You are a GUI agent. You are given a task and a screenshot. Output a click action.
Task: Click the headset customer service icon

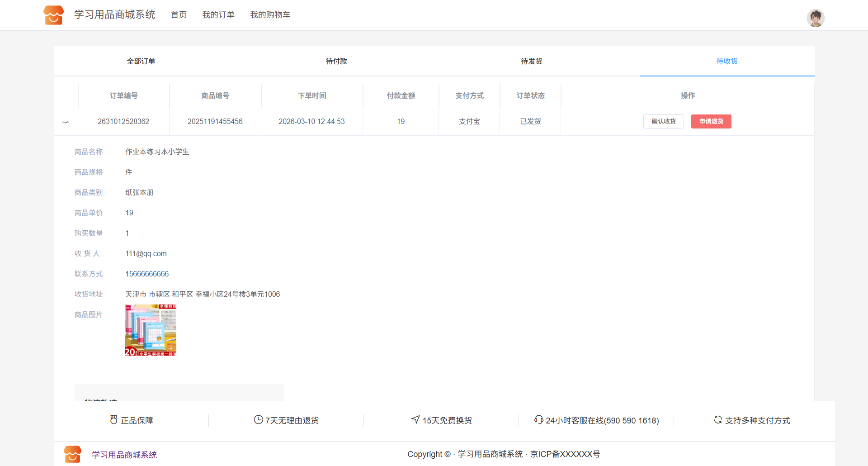538,420
